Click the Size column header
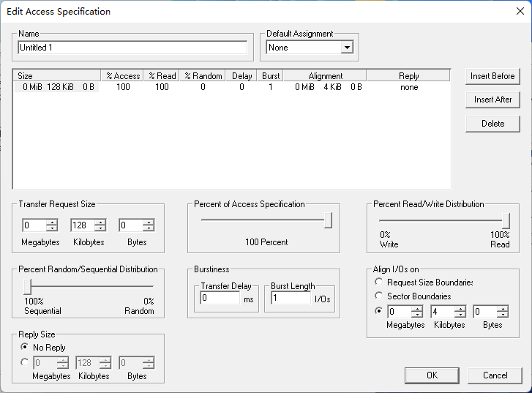The image size is (532, 393). [57, 75]
